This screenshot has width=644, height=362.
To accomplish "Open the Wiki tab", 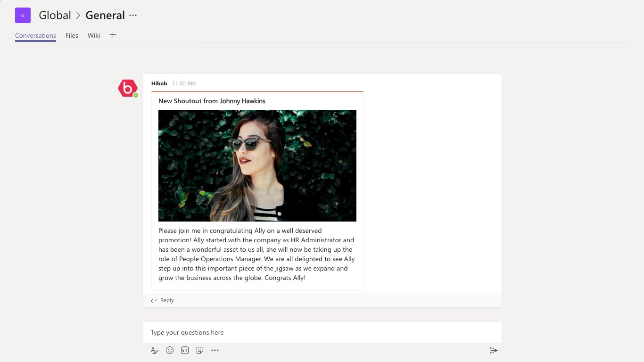I will [x=94, y=35].
